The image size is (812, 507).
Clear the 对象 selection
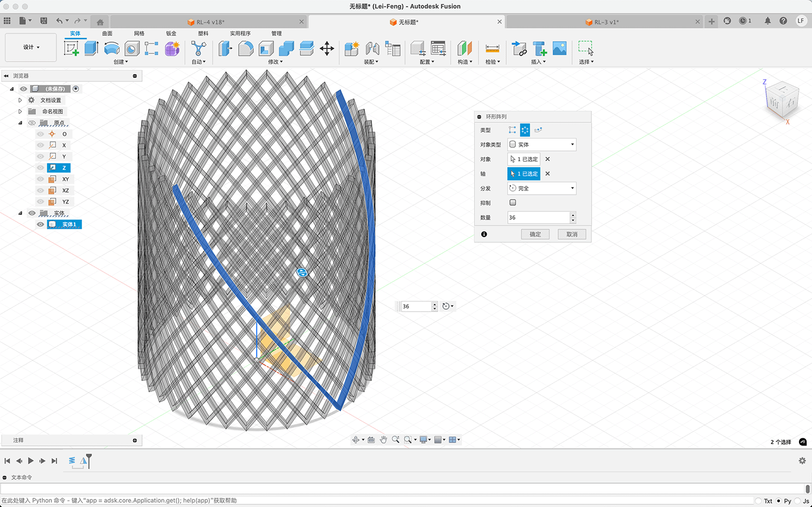547,159
